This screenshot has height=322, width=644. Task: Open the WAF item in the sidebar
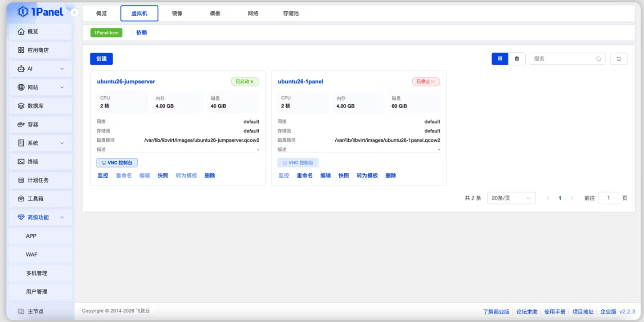(40, 254)
